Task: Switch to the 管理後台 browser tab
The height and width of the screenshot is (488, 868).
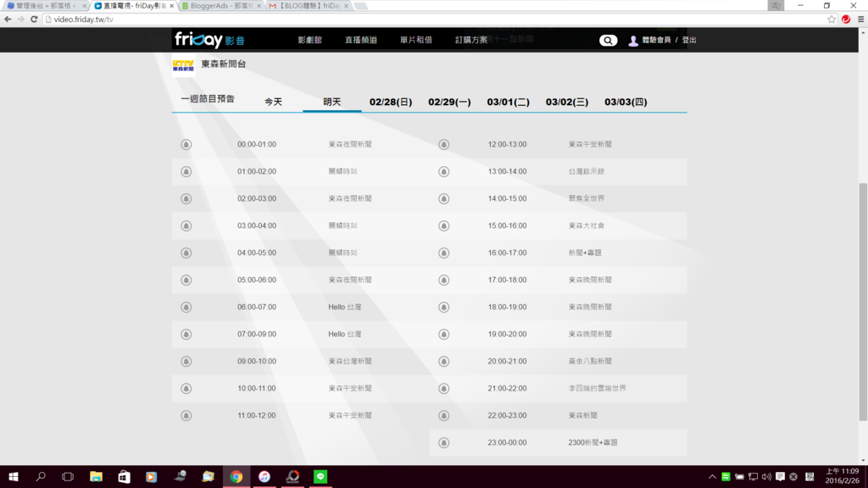Action: click(47, 6)
